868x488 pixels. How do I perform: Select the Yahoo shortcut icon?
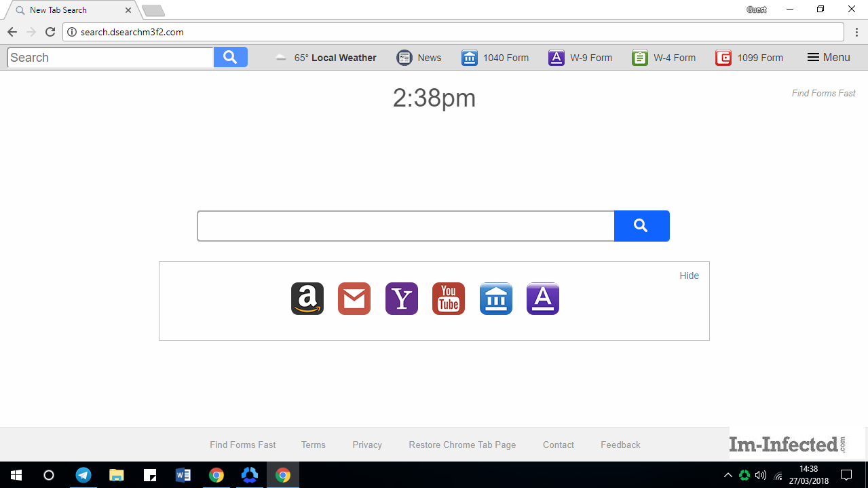(x=401, y=299)
